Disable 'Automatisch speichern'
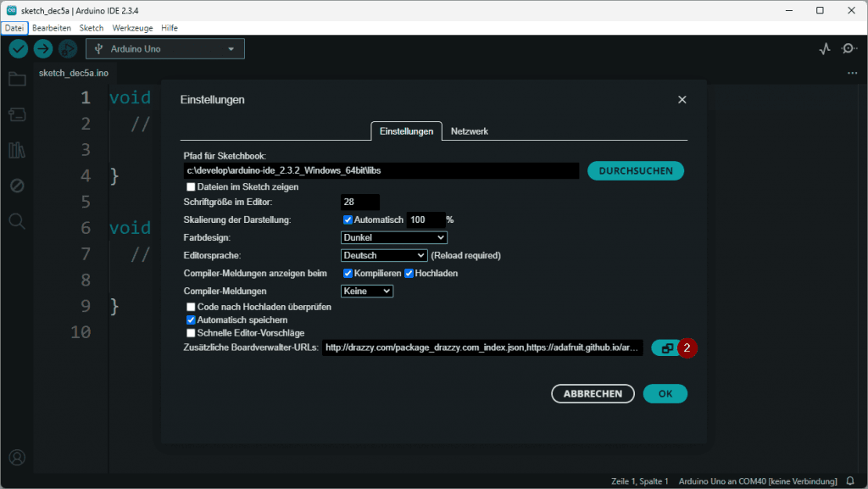This screenshot has width=868, height=489. (x=190, y=320)
